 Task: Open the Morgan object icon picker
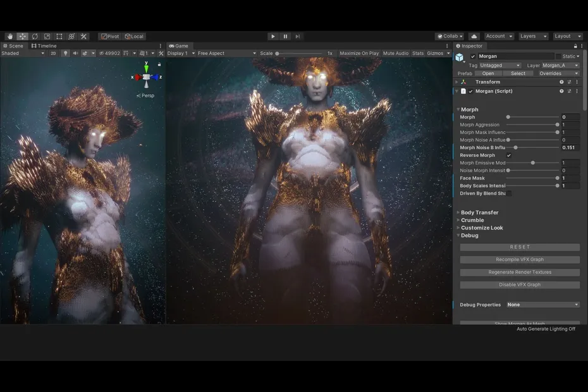pyautogui.click(x=460, y=58)
